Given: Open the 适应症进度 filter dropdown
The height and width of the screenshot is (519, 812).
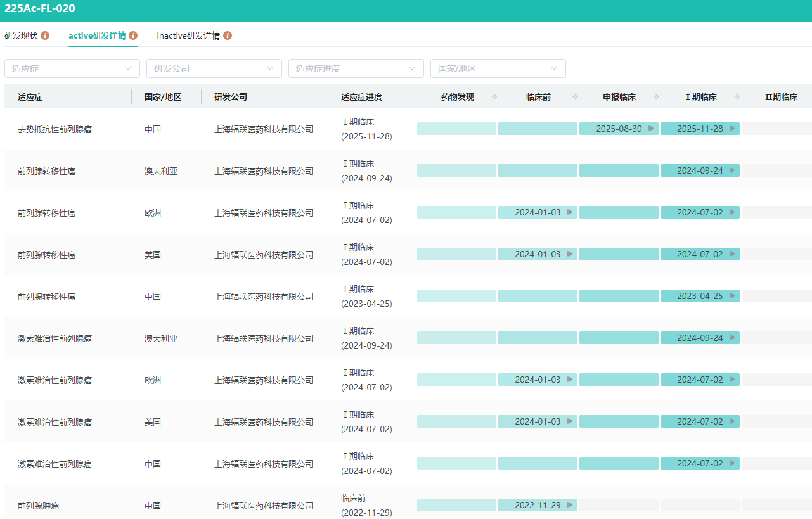Looking at the screenshot, I should click(x=356, y=68).
